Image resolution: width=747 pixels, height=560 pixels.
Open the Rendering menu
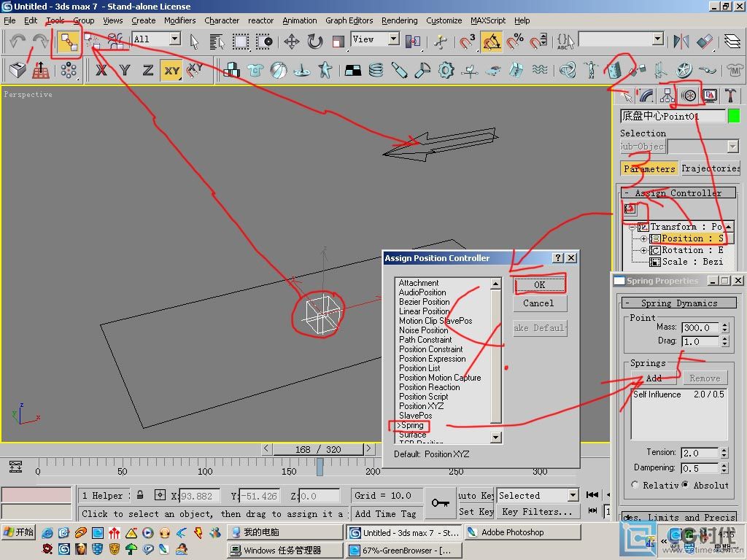click(x=399, y=20)
